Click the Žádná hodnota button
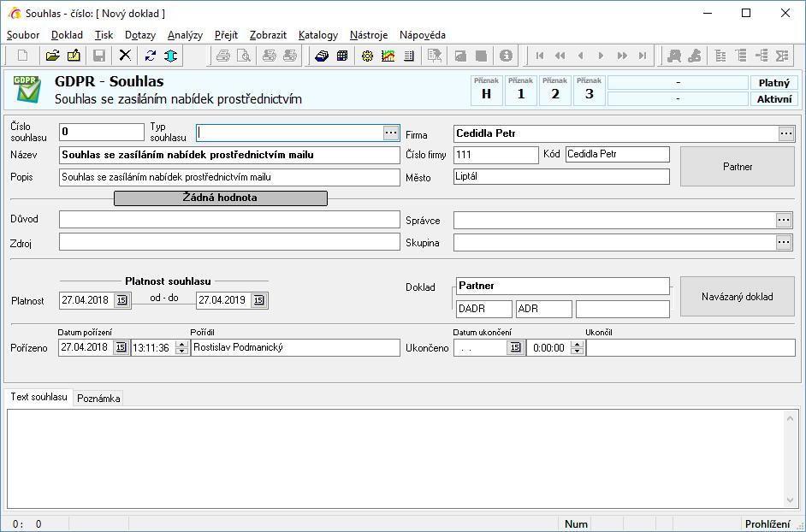Viewport: 806px width, 532px height. pos(221,198)
